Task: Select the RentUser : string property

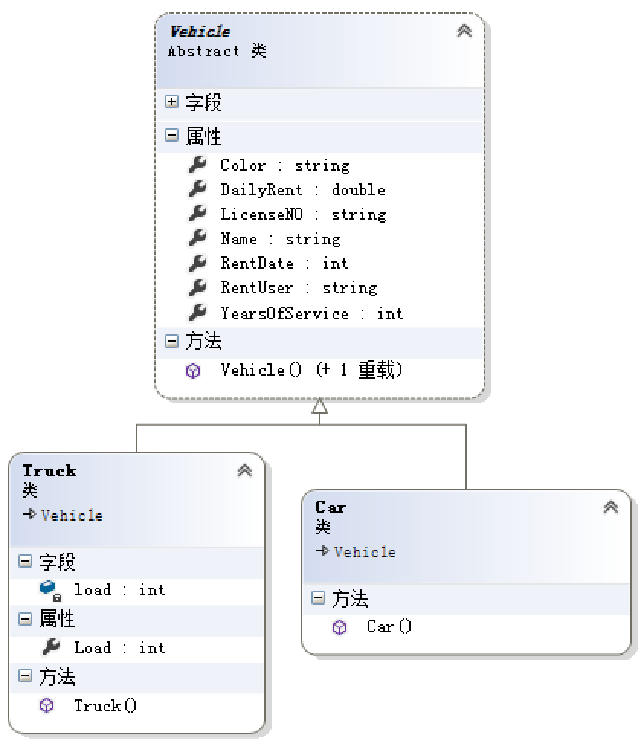Action: tap(298, 288)
